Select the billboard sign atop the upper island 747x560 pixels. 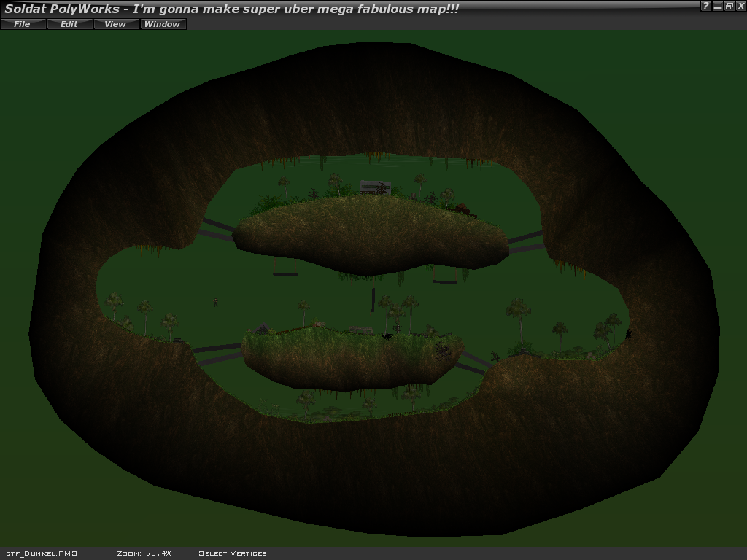[375, 187]
